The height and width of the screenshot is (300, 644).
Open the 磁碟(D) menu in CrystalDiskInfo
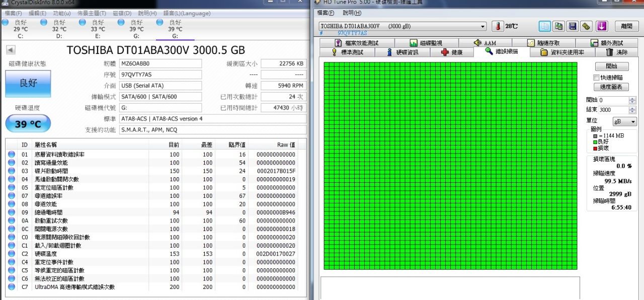[121, 13]
